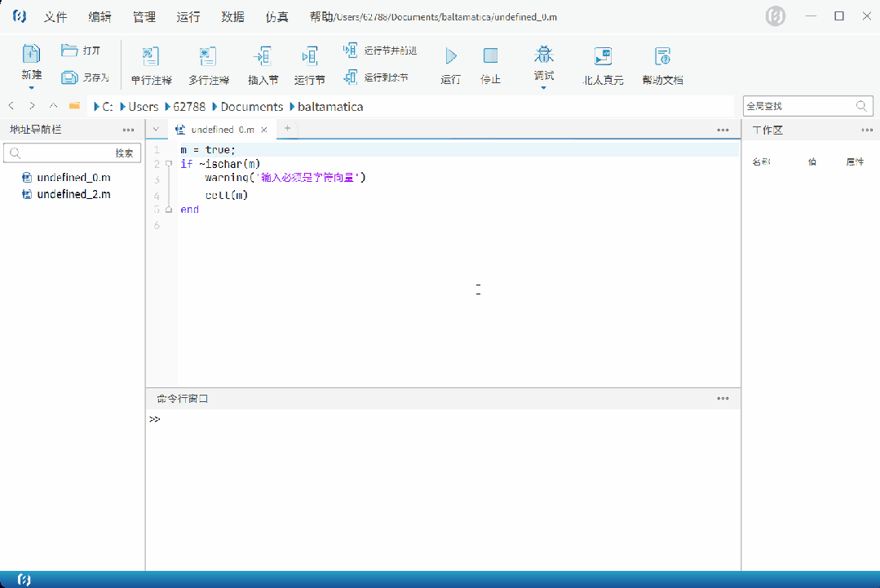Switch to the undefined_0.m editor tab

click(x=222, y=130)
